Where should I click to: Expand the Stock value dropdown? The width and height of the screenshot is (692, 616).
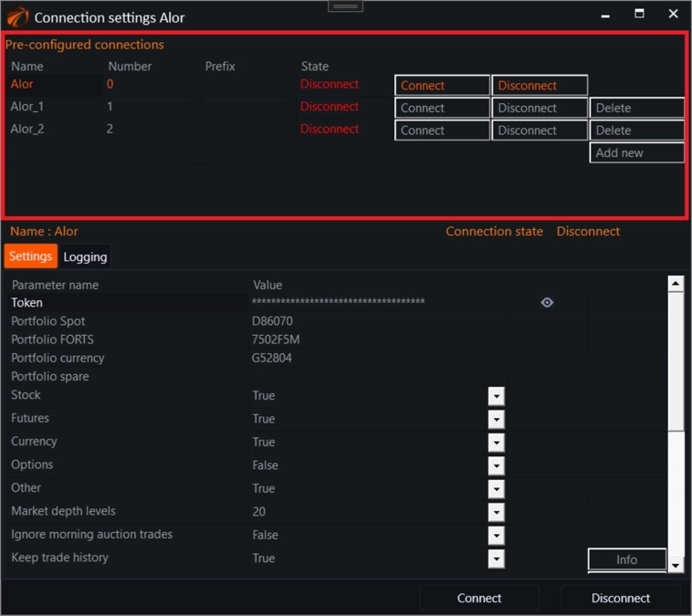click(496, 396)
